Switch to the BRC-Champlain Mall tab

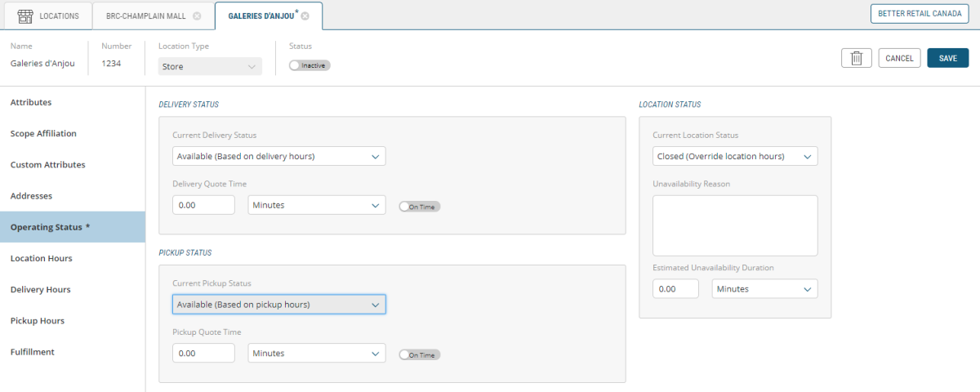[146, 16]
